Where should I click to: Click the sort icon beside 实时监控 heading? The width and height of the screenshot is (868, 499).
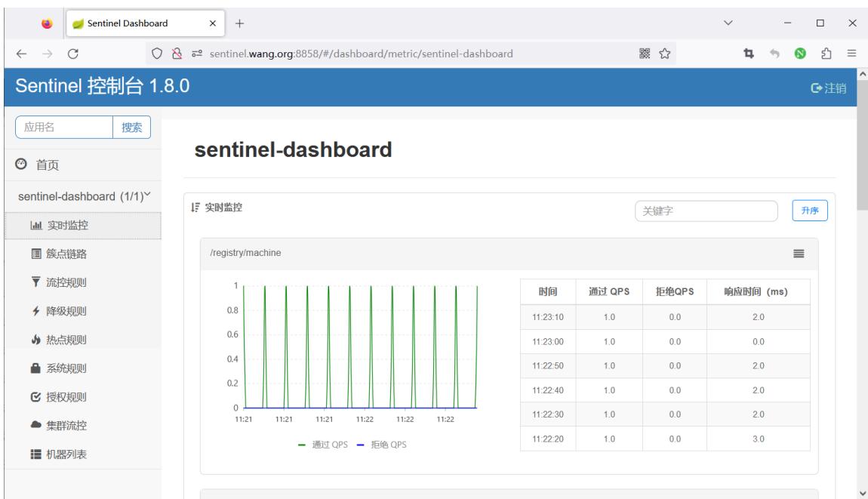[x=195, y=207]
